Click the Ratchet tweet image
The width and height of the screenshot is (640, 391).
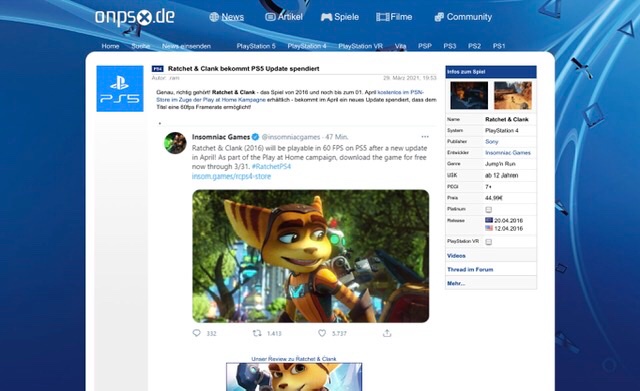click(x=311, y=256)
